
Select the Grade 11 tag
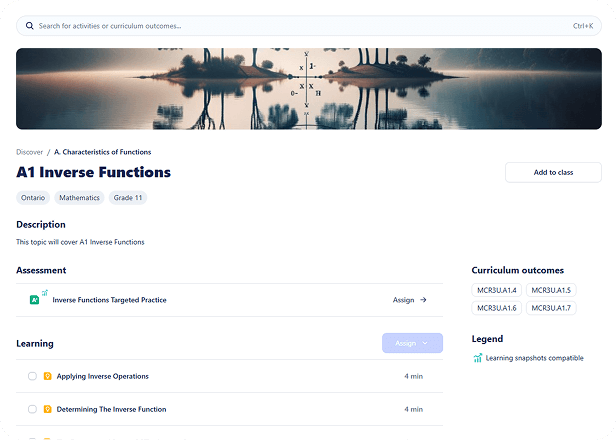click(127, 198)
